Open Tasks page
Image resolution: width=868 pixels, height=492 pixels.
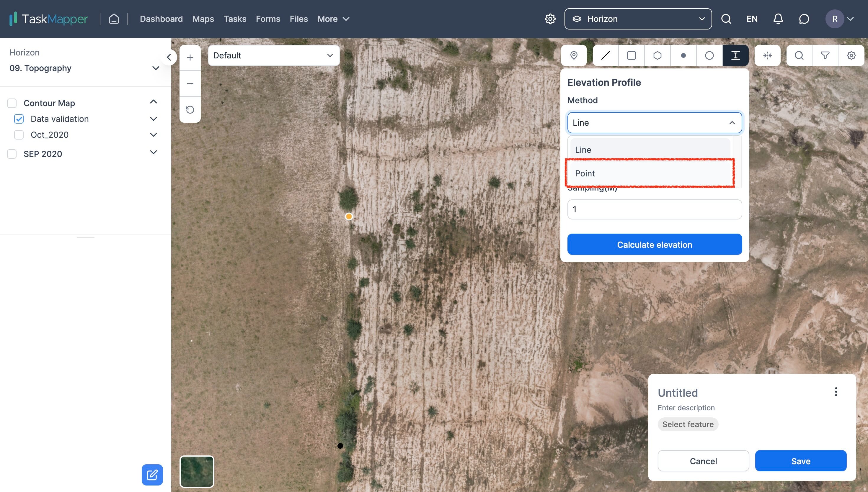235,19
